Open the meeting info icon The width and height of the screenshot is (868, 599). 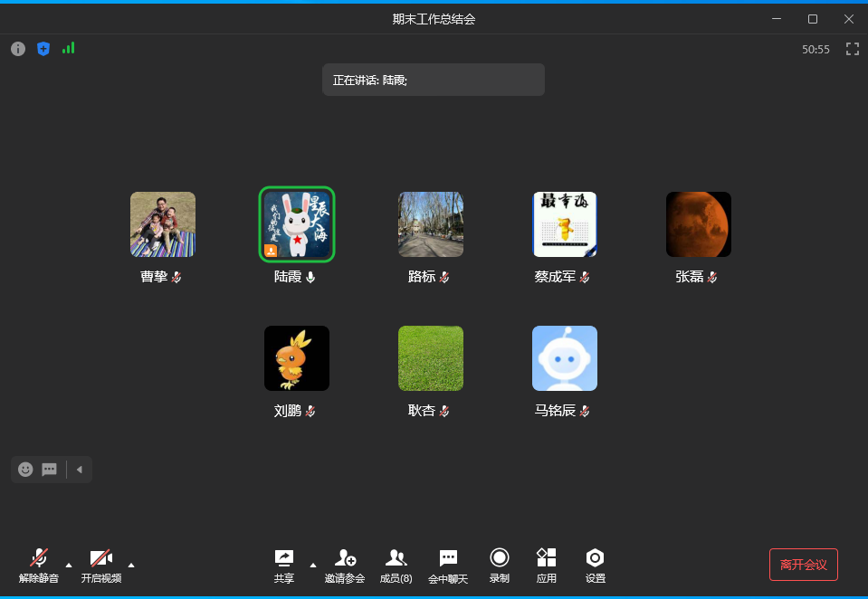tap(18, 49)
